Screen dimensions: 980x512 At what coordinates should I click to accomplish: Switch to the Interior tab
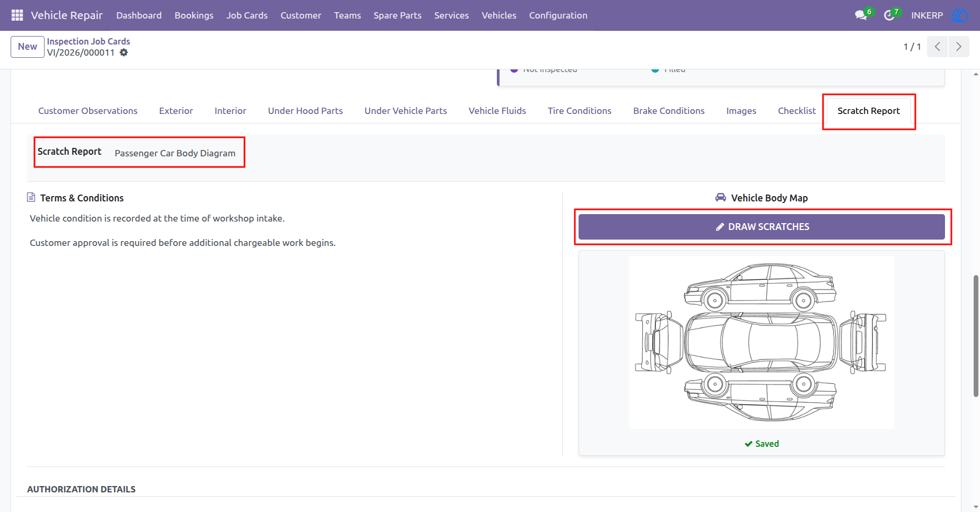pyautogui.click(x=230, y=111)
